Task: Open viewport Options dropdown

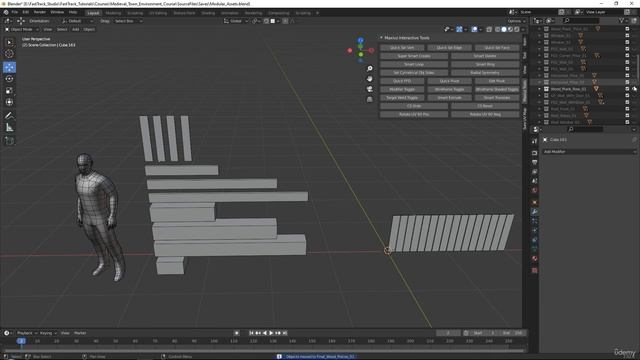Action: [x=516, y=21]
